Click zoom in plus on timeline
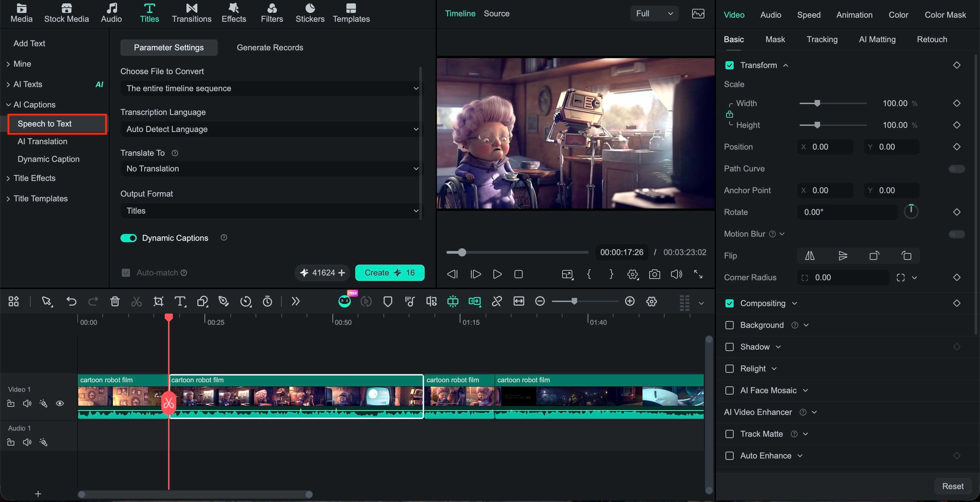The image size is (980, 502). (x=630, y=301)
